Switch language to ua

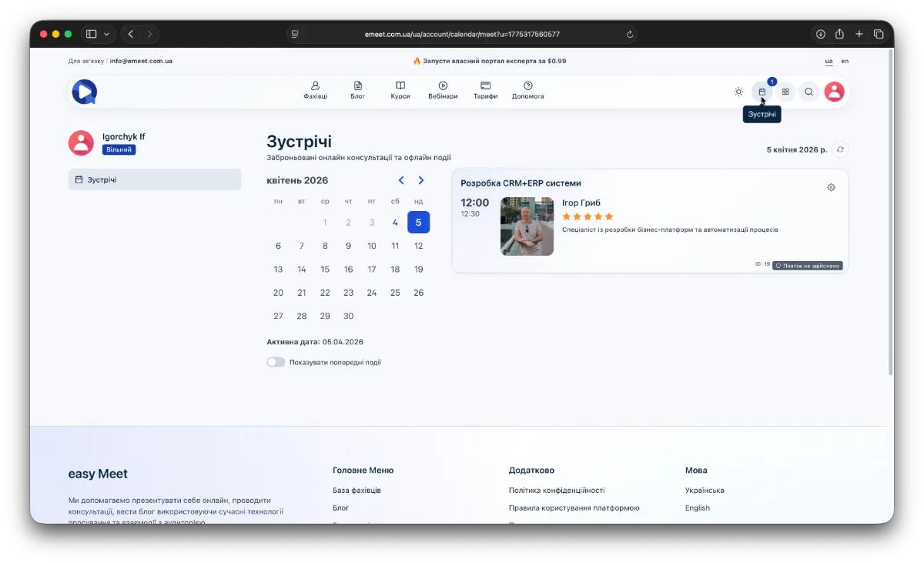(x=829, y=61)
